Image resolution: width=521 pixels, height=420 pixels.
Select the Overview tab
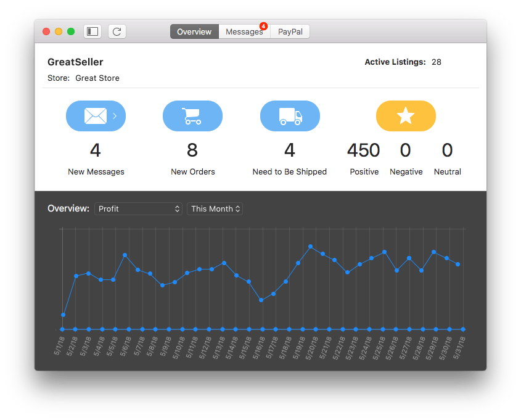pos(194,31)
